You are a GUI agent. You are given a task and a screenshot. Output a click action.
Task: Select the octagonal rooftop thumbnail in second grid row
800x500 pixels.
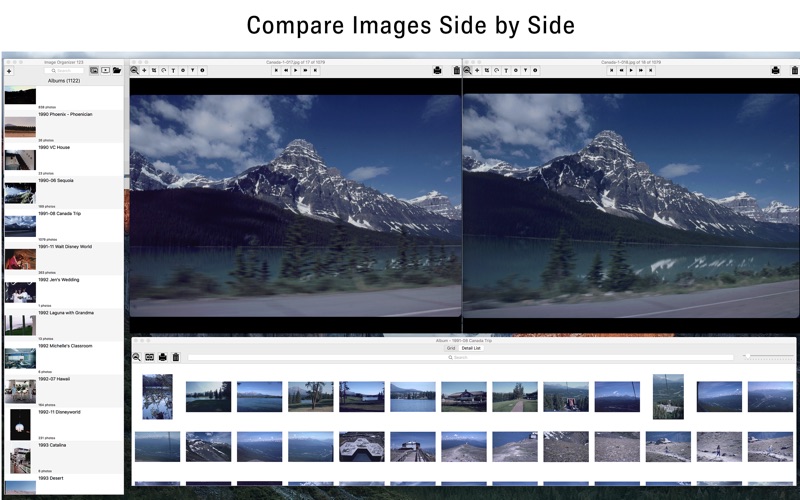coord(362,446)
